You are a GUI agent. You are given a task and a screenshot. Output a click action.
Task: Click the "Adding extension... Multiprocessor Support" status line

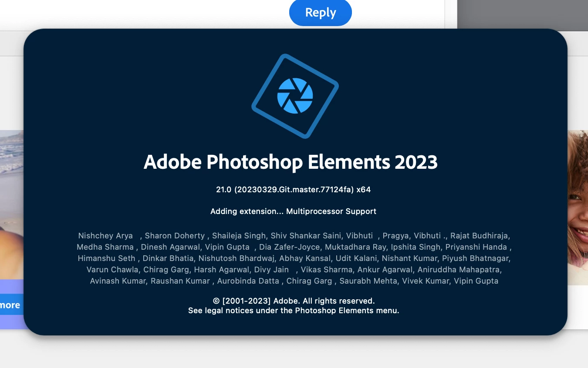[293, 211]
